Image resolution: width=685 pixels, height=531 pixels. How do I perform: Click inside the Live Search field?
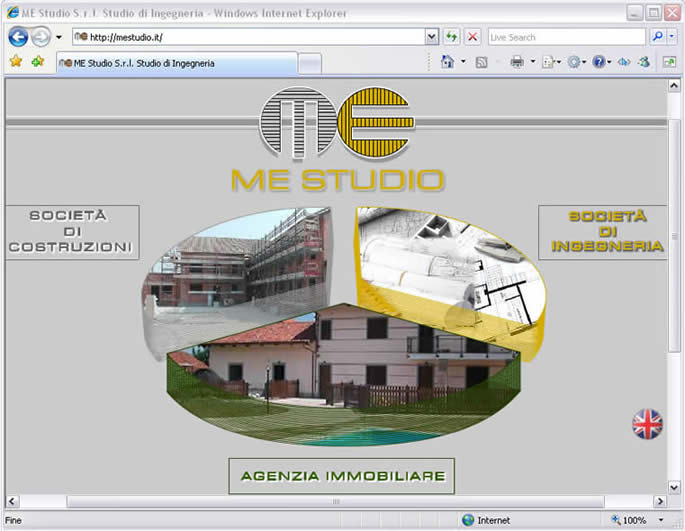click(565, 37)
